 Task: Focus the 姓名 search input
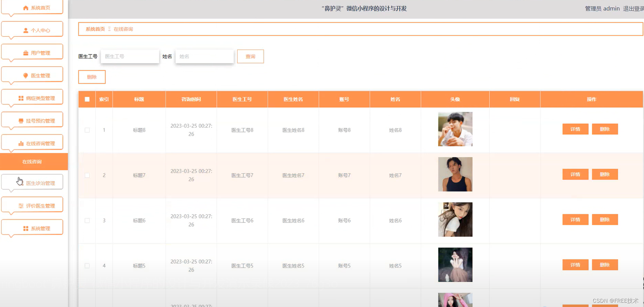[x=204, y=56]
